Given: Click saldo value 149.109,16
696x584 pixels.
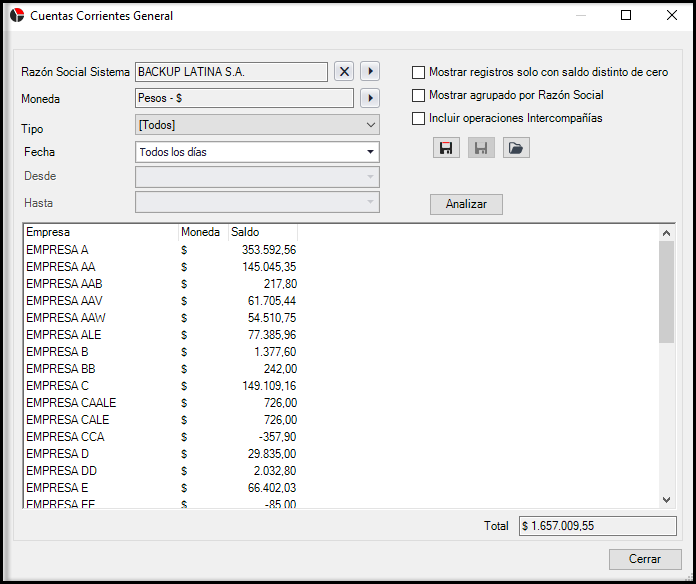Looking at the screenshot, I should point(269,386).
